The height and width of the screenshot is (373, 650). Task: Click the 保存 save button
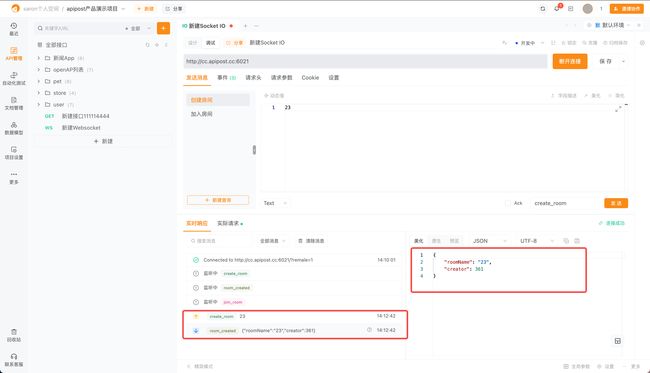pos(605,61)
